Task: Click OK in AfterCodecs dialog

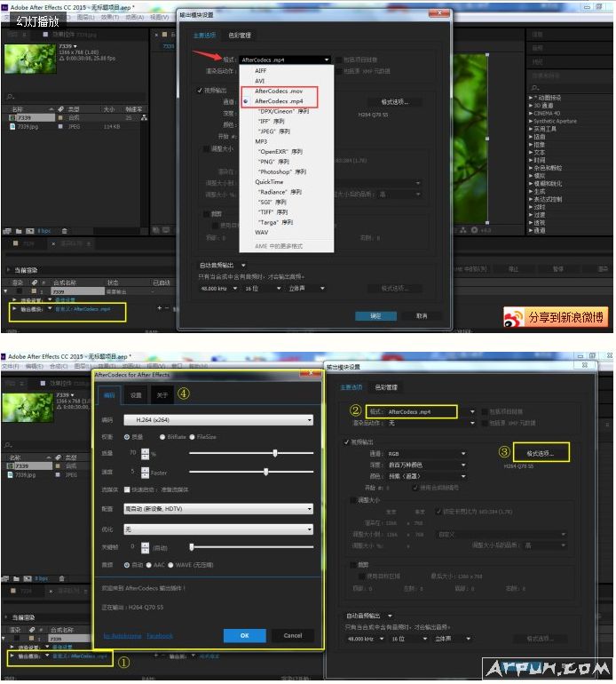Action: click(245, 635)
